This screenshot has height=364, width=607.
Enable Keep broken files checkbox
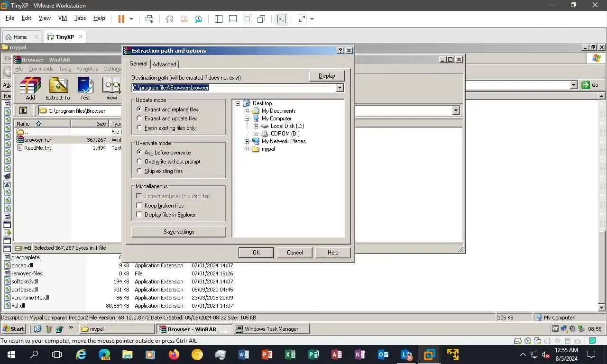tap(139, 205)
